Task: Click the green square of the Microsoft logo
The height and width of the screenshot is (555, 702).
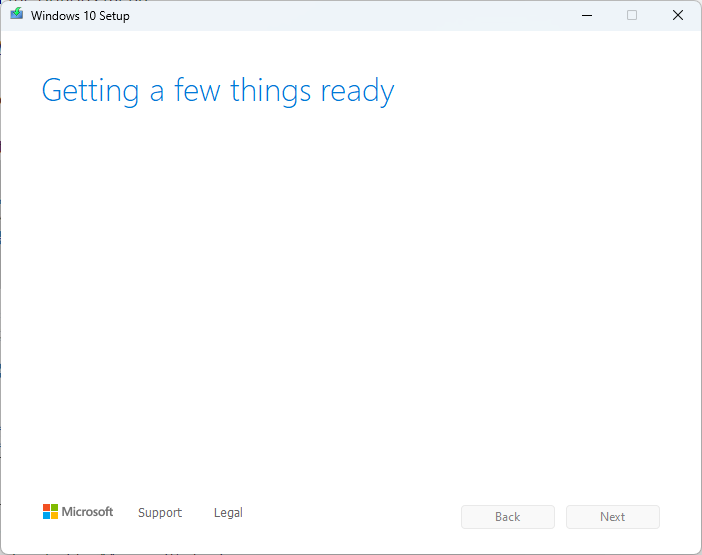Action: click(54, 508)
